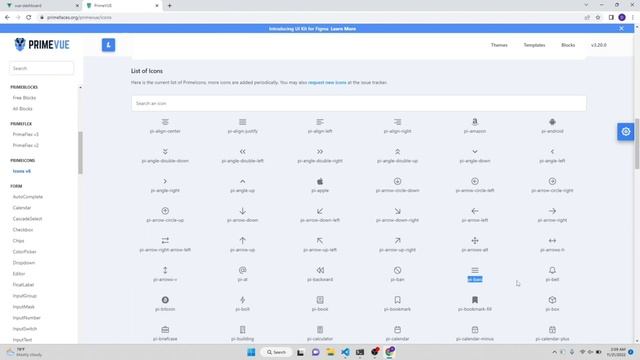
Task: Click the PrimeVue logo
Action: 42,44
